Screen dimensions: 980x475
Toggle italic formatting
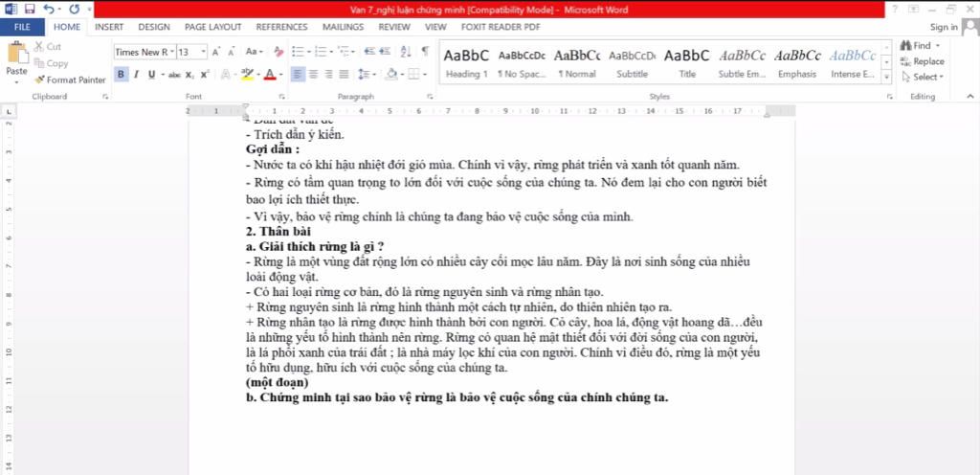point(136,75)
